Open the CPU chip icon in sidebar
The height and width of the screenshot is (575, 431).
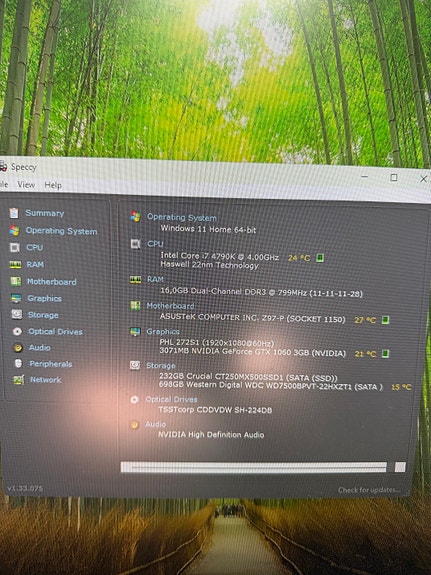tap(15, 248)
